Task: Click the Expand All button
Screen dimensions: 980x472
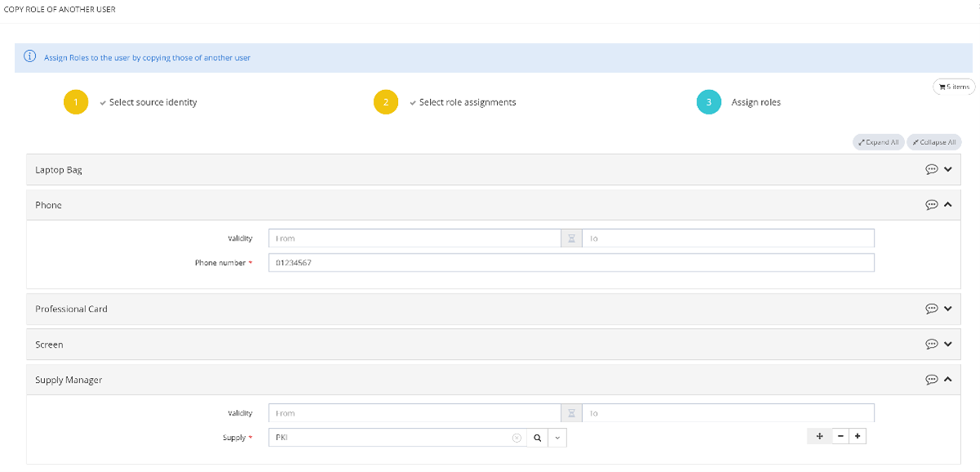Action: (878, 142)
